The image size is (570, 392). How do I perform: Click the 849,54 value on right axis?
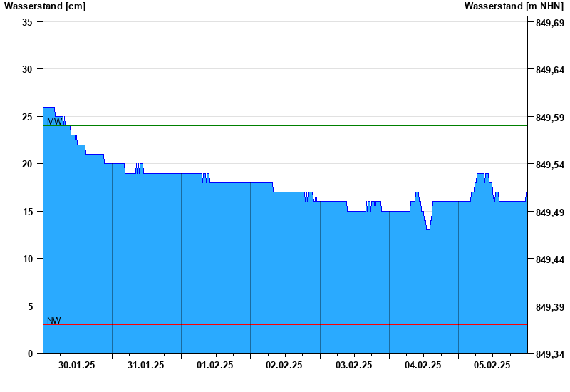(550, 165)
